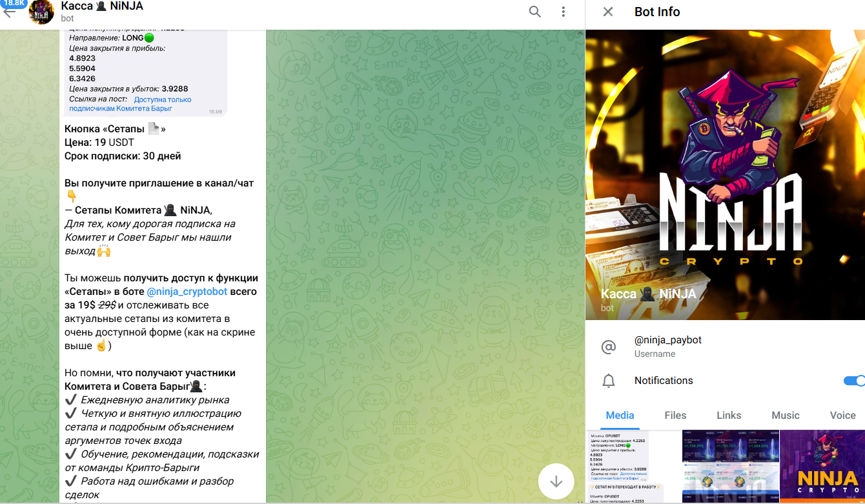Click the Notifications label
This screenshot has height=504, width=865.
[664, 381]
